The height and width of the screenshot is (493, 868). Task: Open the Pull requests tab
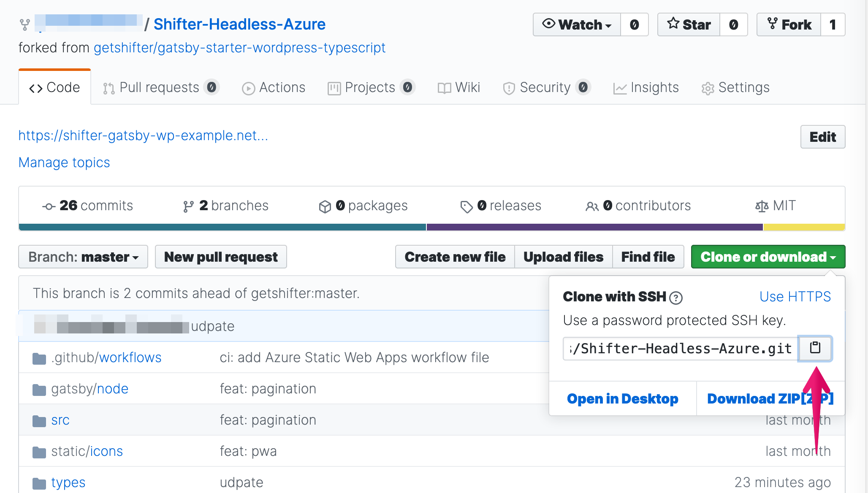pos(160,87)
